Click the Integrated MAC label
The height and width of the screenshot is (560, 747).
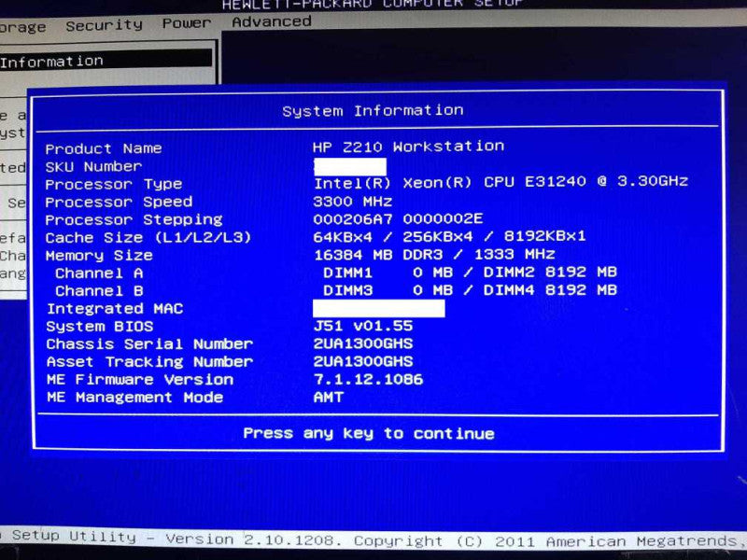(115, 309)
